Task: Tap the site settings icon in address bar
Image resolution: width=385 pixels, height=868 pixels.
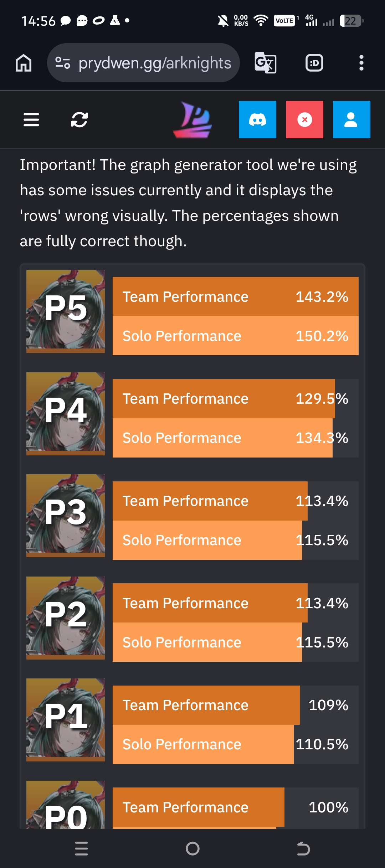Action: pos(63,63)
